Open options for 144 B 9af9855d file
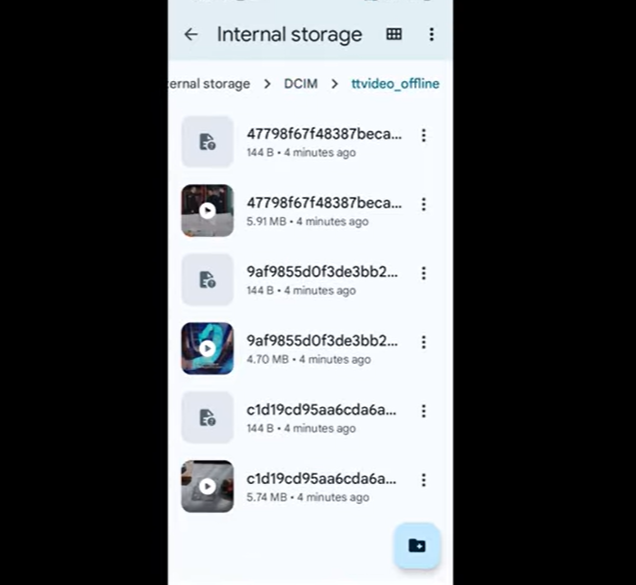The width and height of the screenshot is (636, 585). (423, 273)
